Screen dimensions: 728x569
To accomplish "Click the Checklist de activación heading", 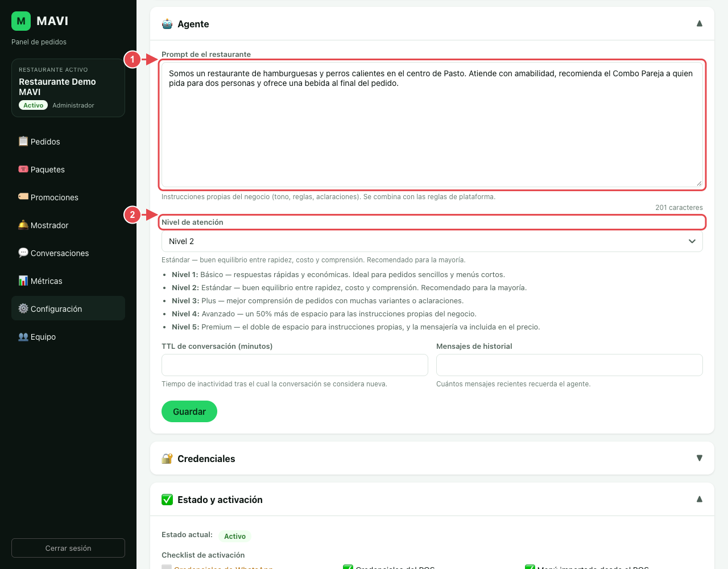I will 203,555.
